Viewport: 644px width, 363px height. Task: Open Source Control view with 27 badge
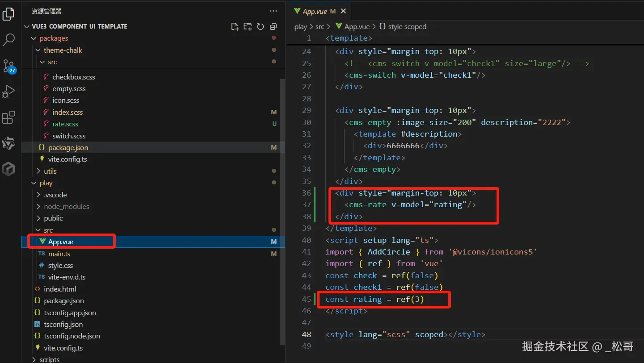9,66
